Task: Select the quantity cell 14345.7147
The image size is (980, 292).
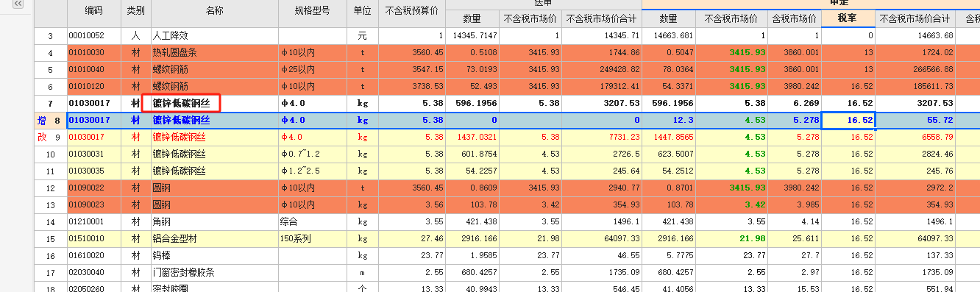Action: 472,35
